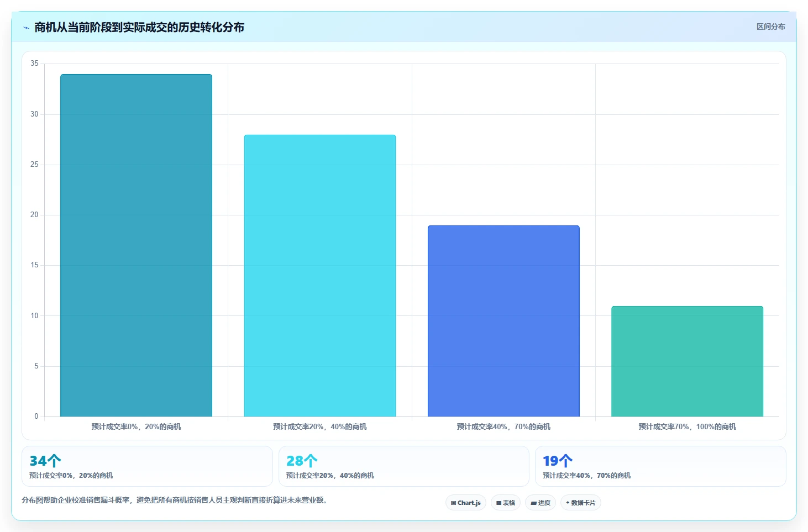Click y-axis tick value 25

34,165
